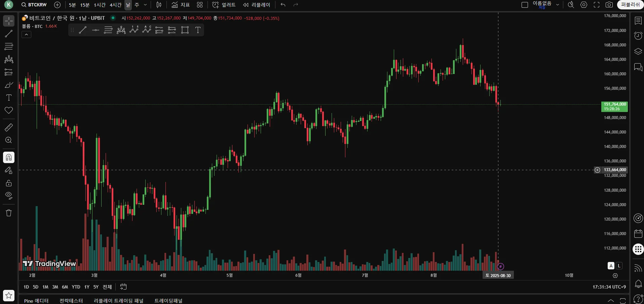644x304 pixels.
Task: Open the 리플레이 트레이딩 패널 tab
Action: point(118,300)
